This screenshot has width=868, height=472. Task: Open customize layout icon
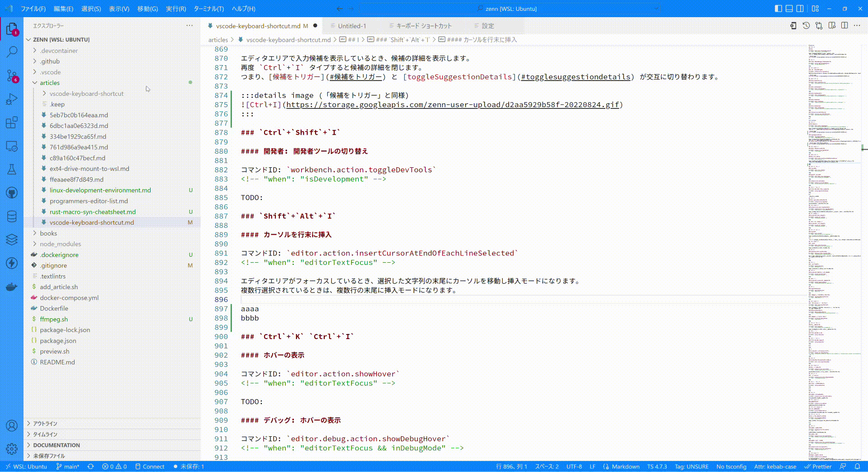coord(815,9)
